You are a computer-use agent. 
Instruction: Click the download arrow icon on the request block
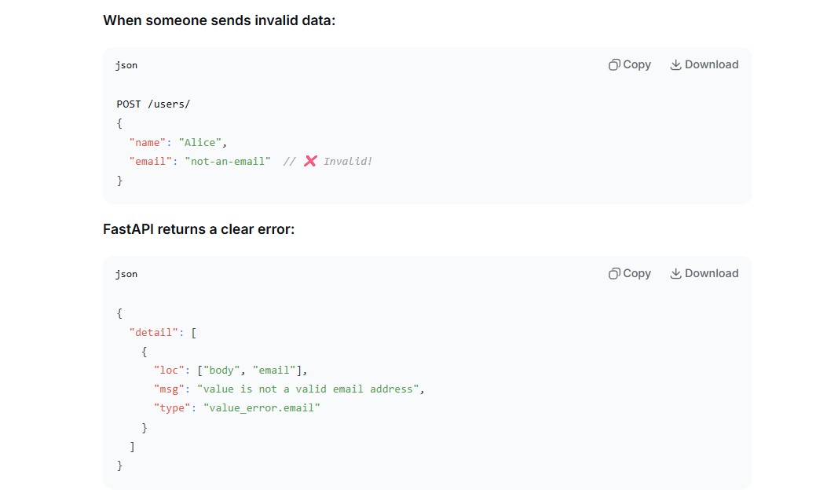click(675, 64)
